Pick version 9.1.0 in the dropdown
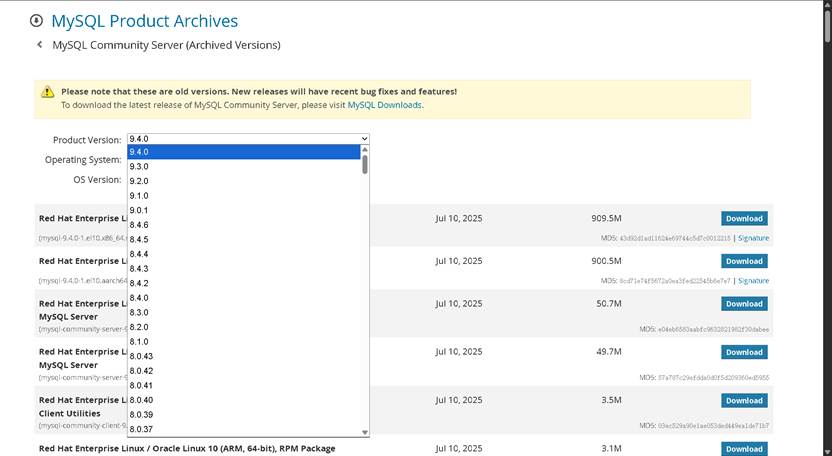The image size is (832, 456). pos(244,195)
